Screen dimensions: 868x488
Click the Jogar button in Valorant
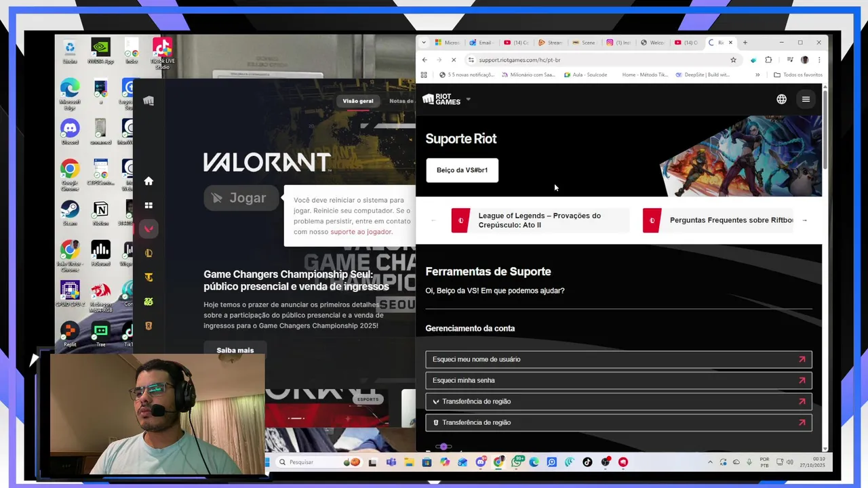click(x=241, y=198)
